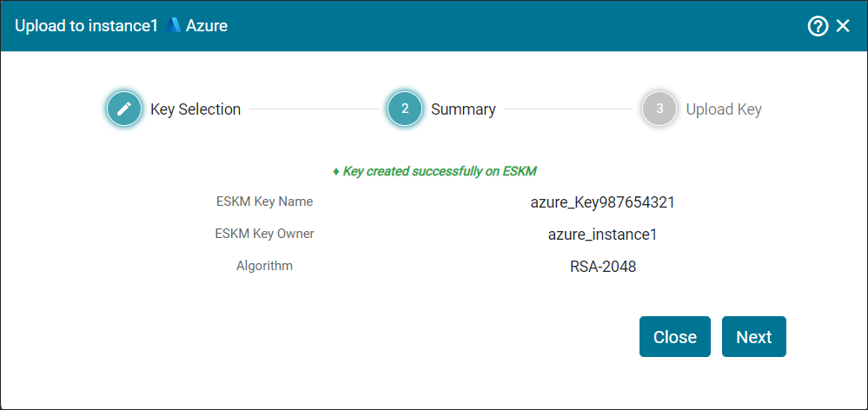Click the pencil icon for Key Selection
868x410 pixels.
tap(124, 109)
